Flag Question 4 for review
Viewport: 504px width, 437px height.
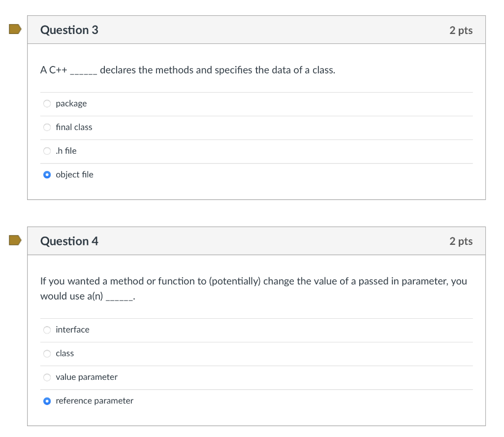pos(15,240)
